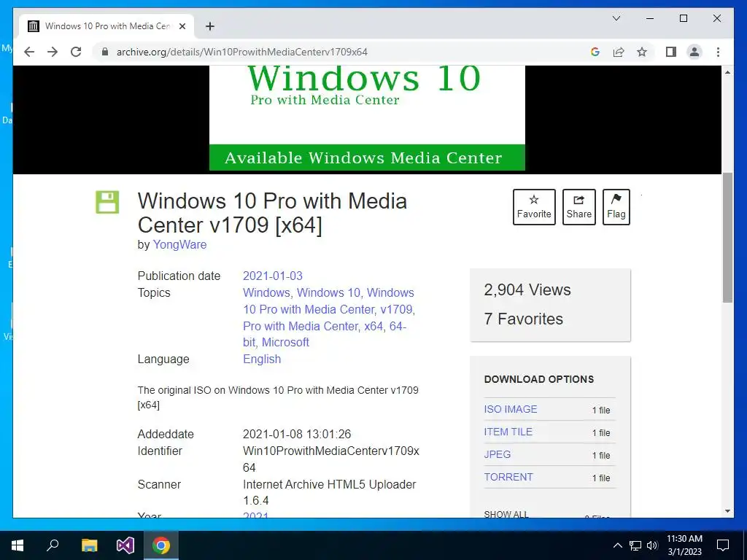Screen dimensions: 747x560
Task: Close the Windows 10 Pro tab
Action: click(182, 26)
